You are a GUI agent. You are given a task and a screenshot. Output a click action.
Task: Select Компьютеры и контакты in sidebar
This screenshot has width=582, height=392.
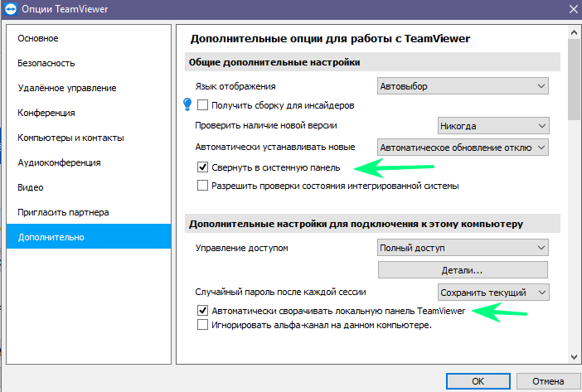click(x=89, y=138)
